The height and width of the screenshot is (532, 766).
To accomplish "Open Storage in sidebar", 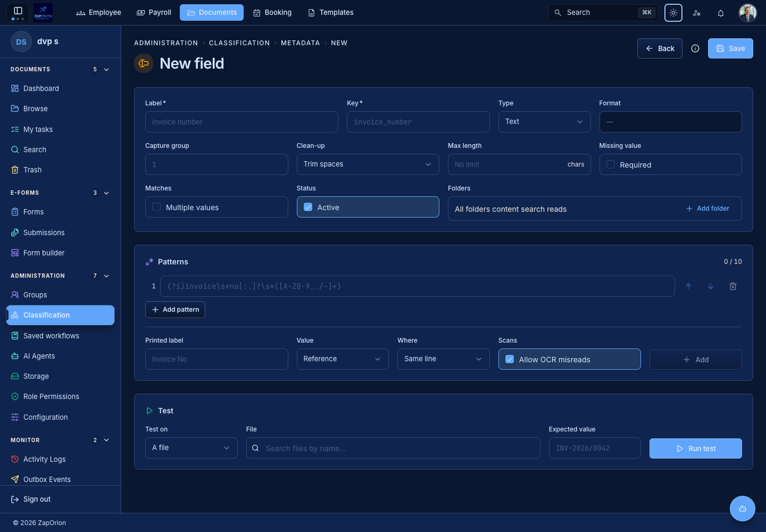I will point(60,376).
